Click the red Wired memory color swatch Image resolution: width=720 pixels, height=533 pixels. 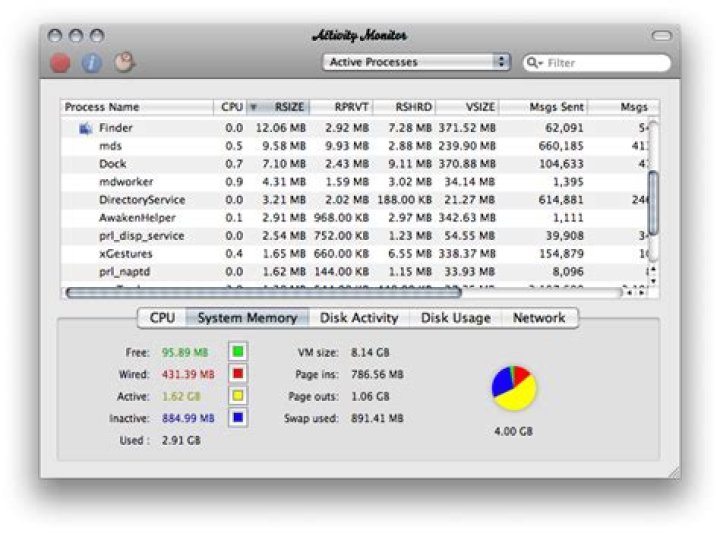coord(238,374)
